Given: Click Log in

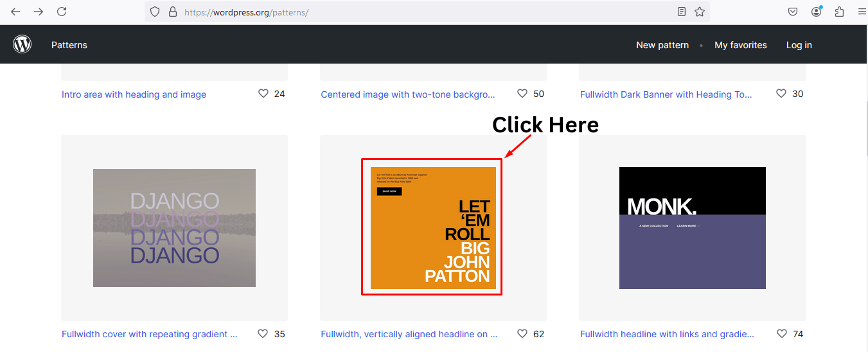Looking at the screenshot, I should pyautogui.click(x=799, y=45).
